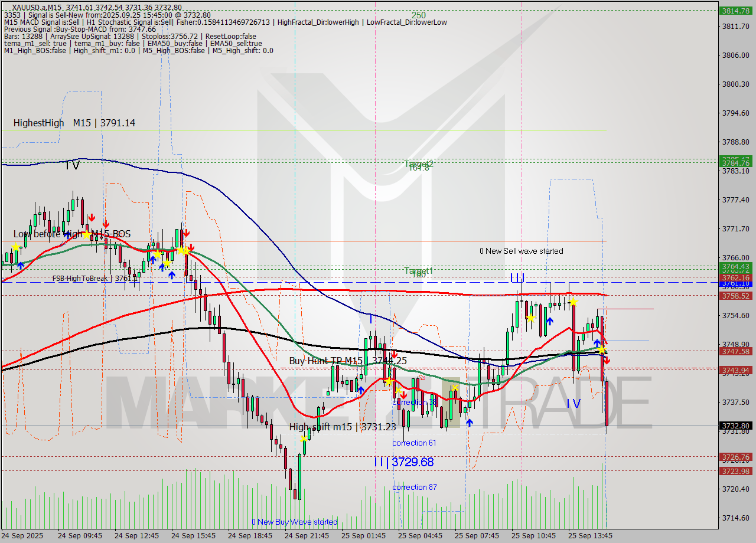
Task: Click the blue up arrow below the Low before High label
Action: click(x=19, y=266)
